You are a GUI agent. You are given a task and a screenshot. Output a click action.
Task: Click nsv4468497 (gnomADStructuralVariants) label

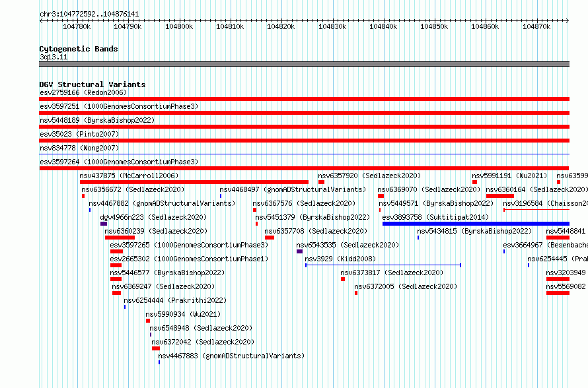pyautogui.click(x=293, y=189)
